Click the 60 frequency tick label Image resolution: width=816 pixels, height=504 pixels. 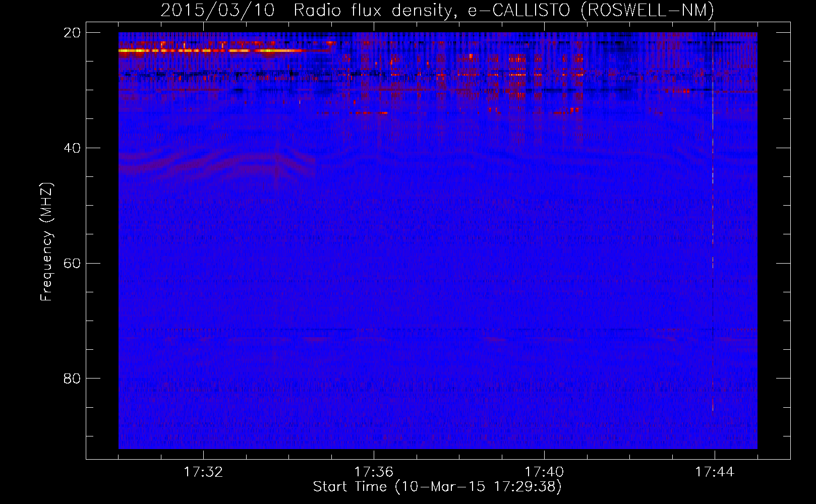[72, 263]
